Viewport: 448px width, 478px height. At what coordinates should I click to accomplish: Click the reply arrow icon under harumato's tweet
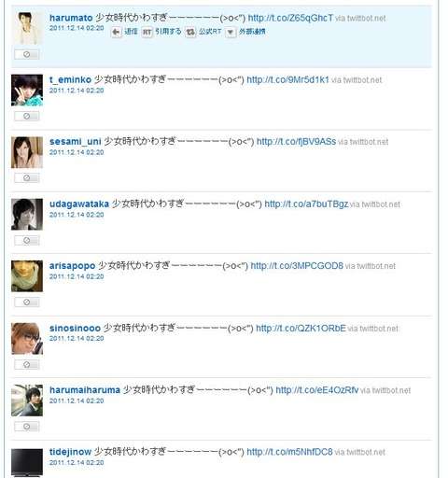point(117,32)
